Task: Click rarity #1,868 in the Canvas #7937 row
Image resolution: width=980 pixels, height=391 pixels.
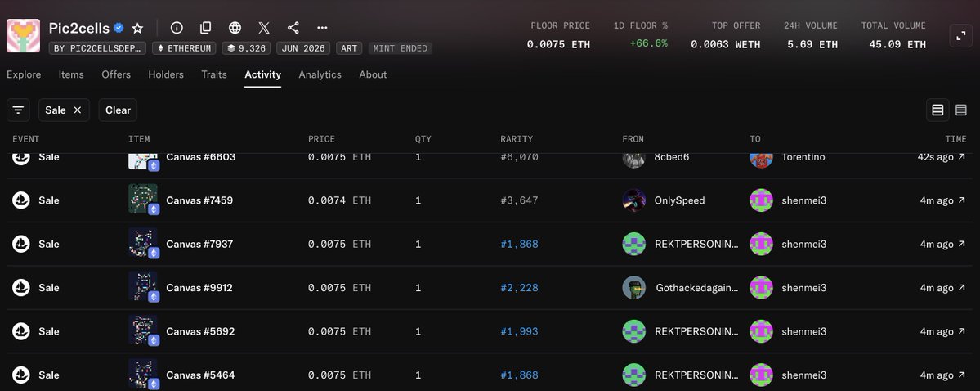Action: [519, 244]
